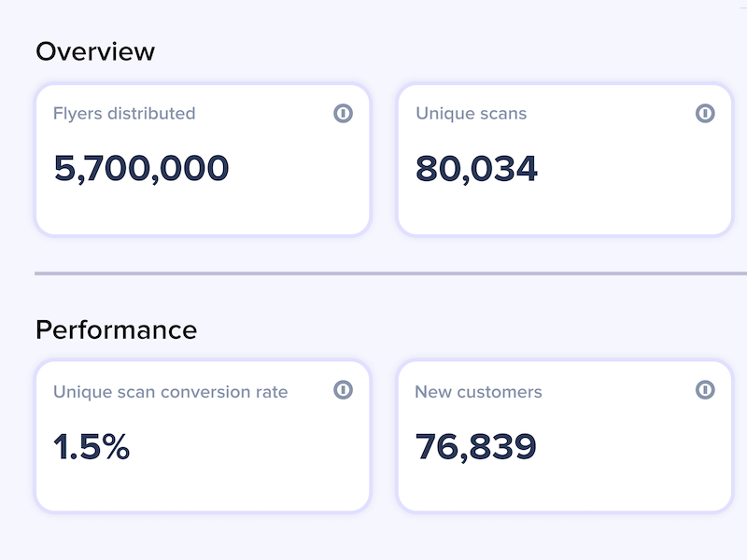747x560 pixels.
Task: Click the divider line between sections
Action: [390, 273]
